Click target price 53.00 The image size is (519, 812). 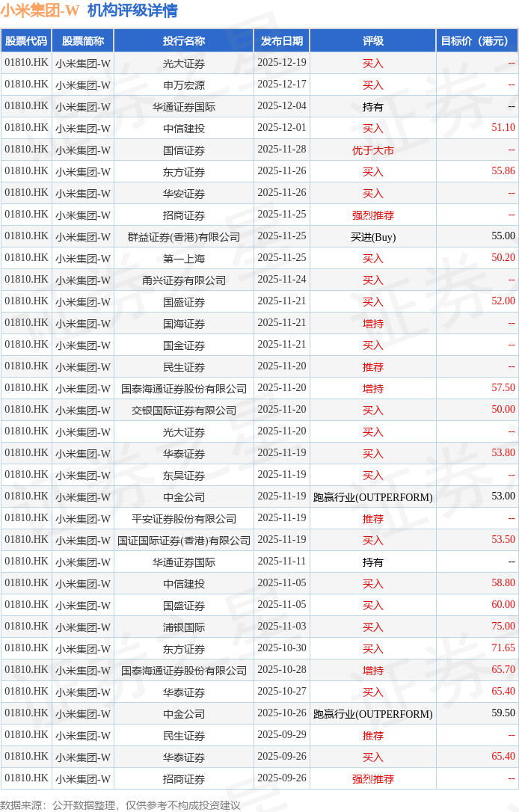pyautogui.click(x=503, y=496)
